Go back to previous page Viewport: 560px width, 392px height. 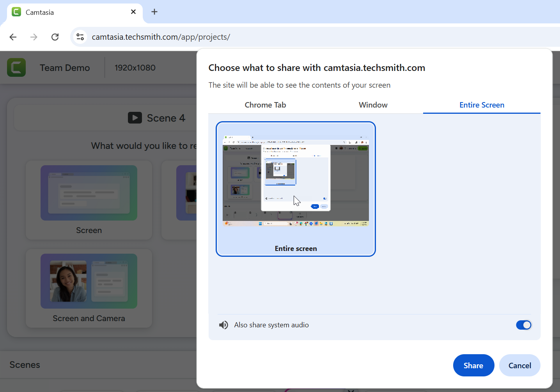13,37
